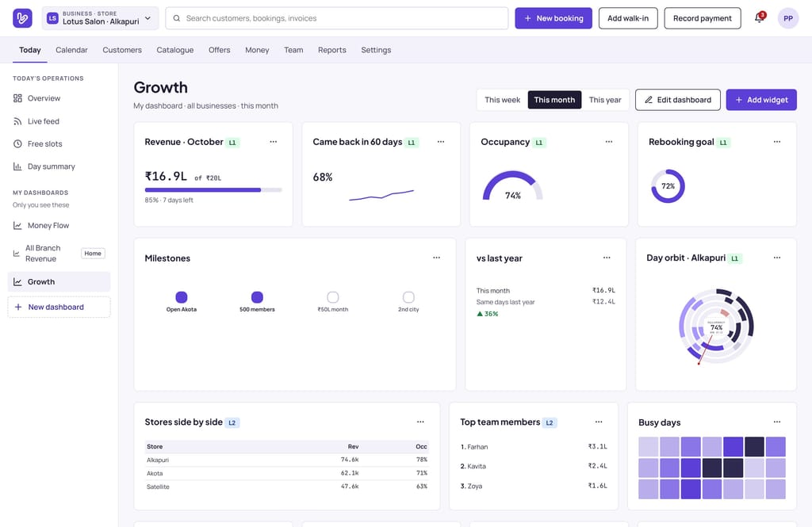Open the Money tab
The height and width of the screenshot is (527, 812).
point(258,50)
